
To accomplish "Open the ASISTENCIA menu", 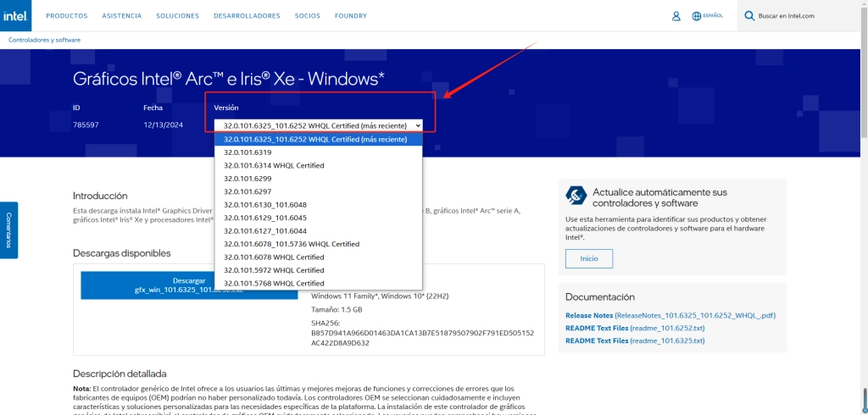I will click(x=122, y=16).
